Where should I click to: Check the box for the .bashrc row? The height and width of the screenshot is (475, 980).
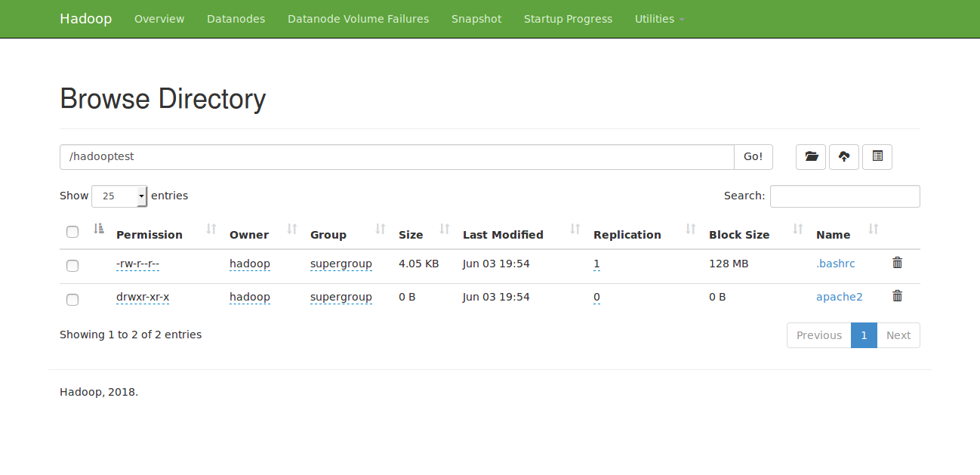[72, 266]
